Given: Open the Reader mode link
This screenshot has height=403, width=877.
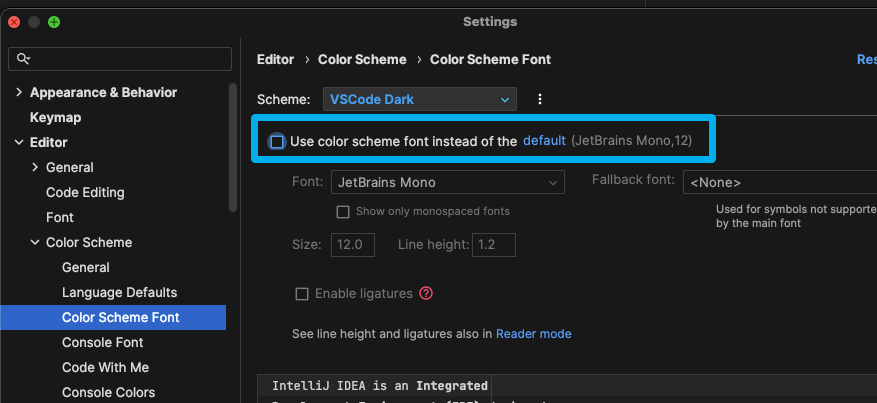Looking at the screenshot, I should coord(533,333).
